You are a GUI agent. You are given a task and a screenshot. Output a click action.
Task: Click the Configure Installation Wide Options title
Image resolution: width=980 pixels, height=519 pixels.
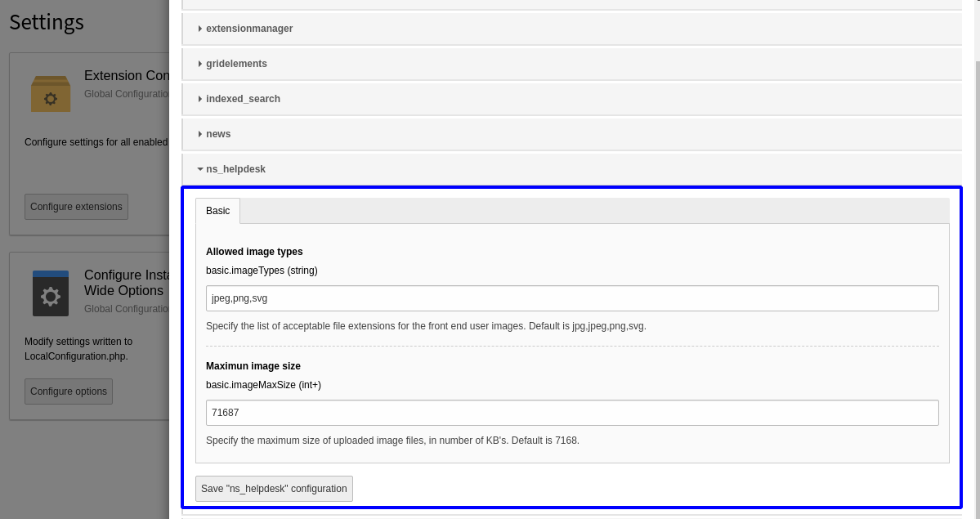(131, 283)
